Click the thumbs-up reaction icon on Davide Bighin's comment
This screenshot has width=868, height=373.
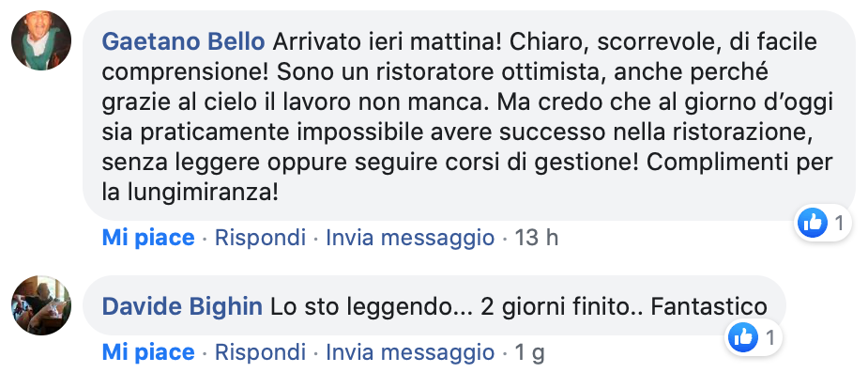point(743,337)
